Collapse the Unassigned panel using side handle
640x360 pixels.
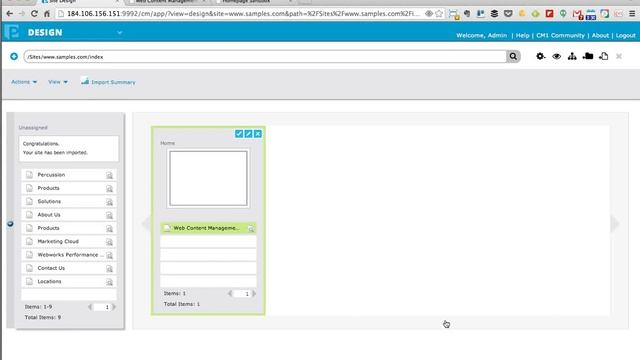pos(10,224)
